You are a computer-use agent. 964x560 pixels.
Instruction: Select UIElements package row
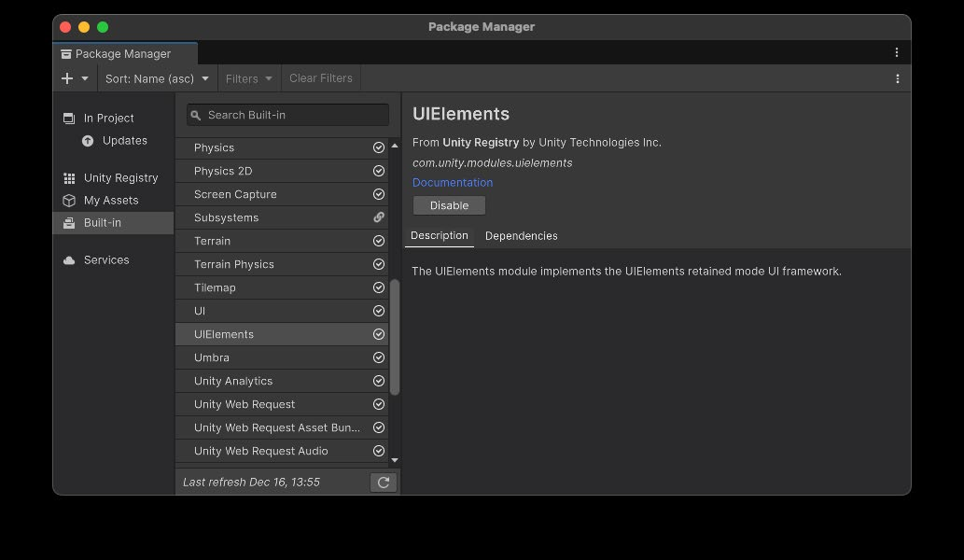click(282, 335)
